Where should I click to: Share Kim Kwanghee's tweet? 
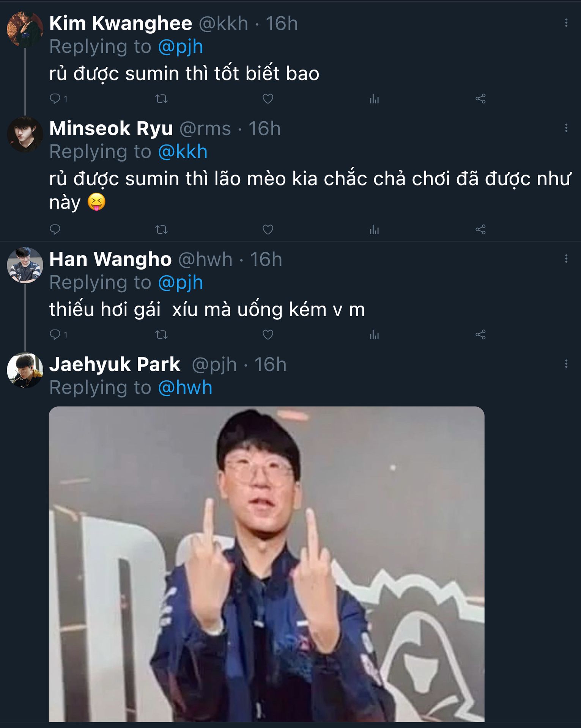480,99
